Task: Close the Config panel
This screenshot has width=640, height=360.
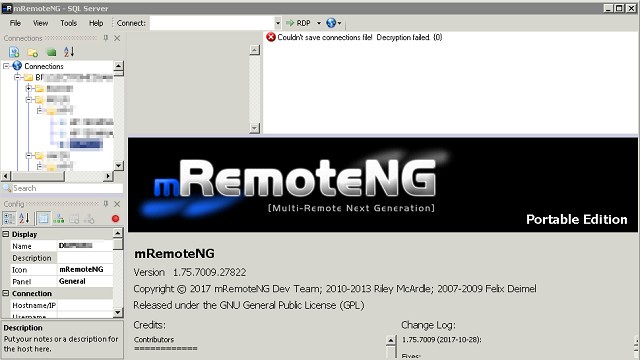Action: 117,204
